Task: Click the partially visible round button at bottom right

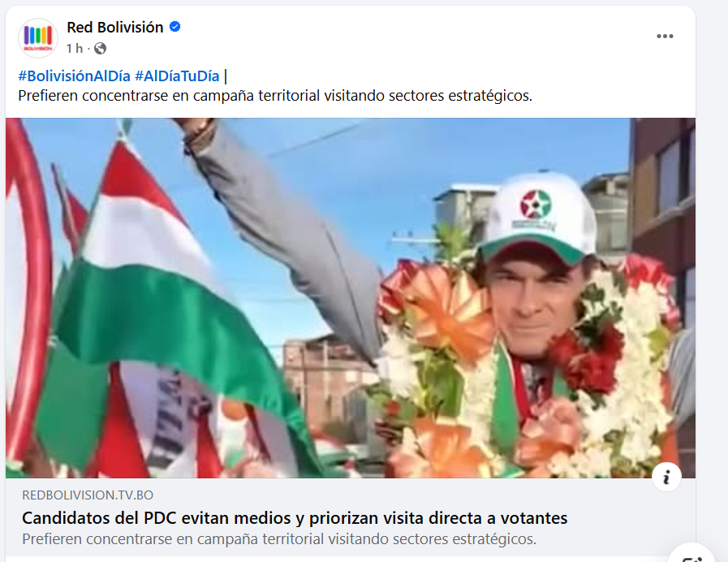Action: pos(691,554)
